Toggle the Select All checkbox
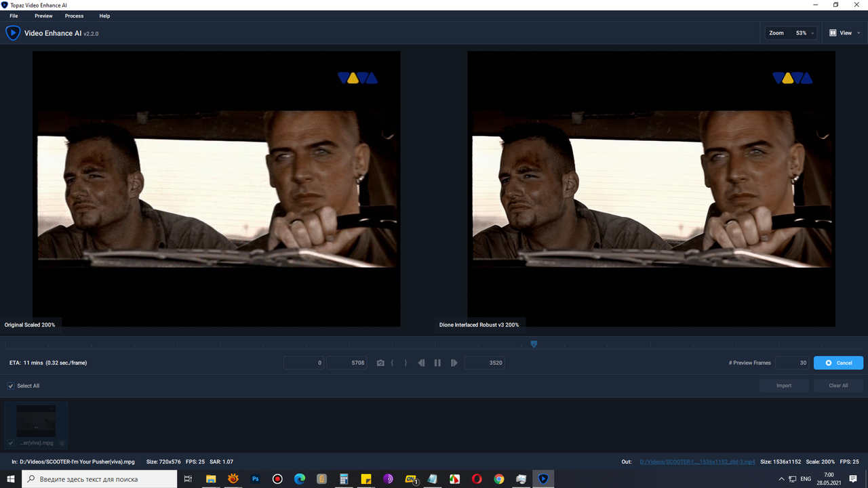This screenshot has height=488, width=868. [x=11, y=386]
